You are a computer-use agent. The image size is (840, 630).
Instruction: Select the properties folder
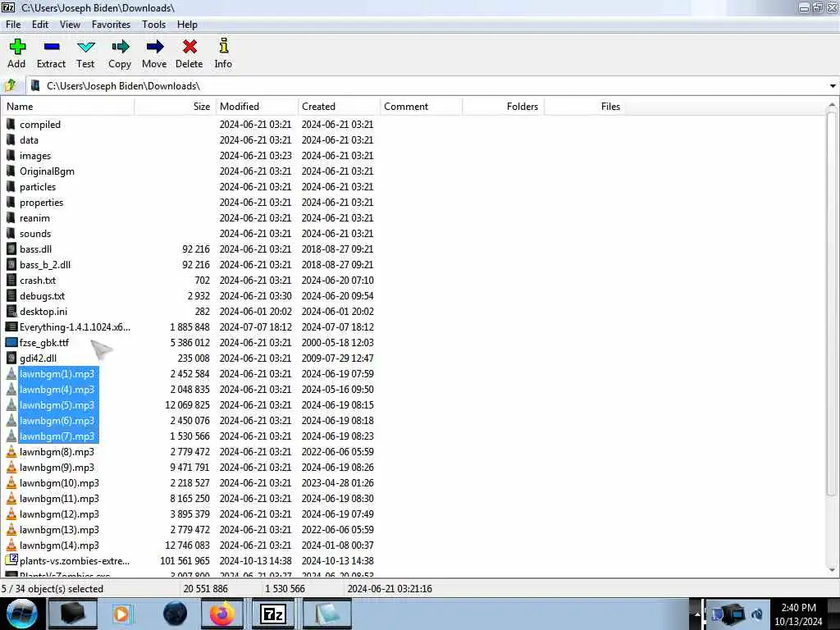(41, 202)
